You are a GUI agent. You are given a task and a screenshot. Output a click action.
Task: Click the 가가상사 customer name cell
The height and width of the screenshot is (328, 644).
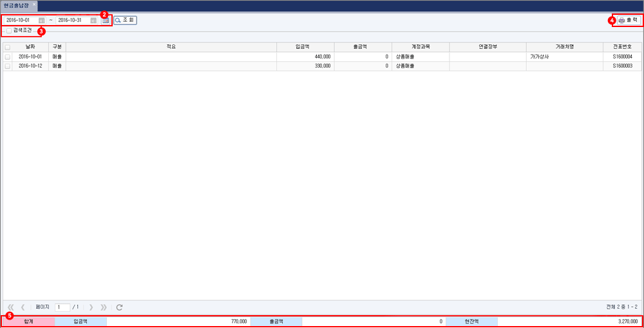564,57
